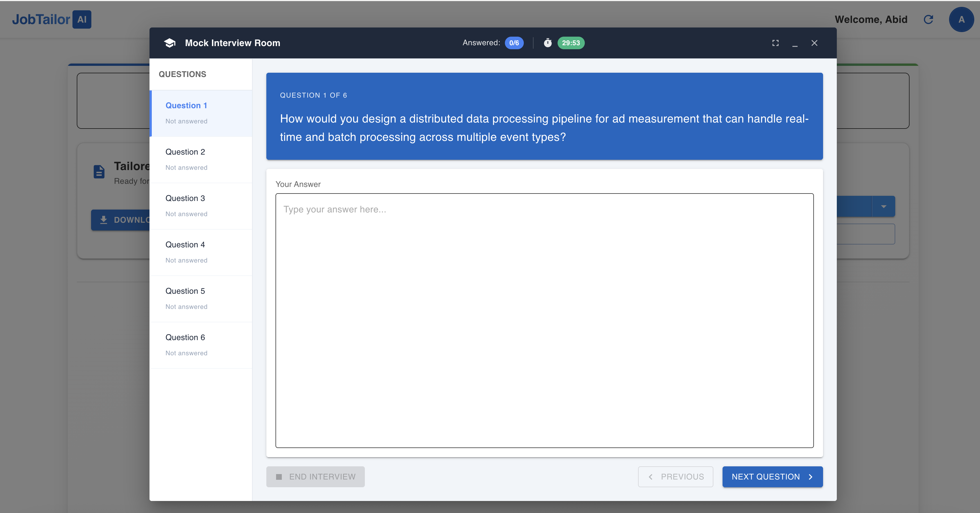The width and height of the screenshot is (980, 513).
Task: Minimize the Mock Interview Room window
Action: [795, 45]
